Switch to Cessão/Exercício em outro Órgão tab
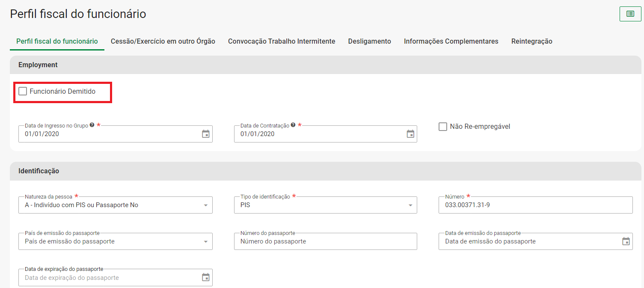This screenshot has width=644, height=288. click(163, 42)
